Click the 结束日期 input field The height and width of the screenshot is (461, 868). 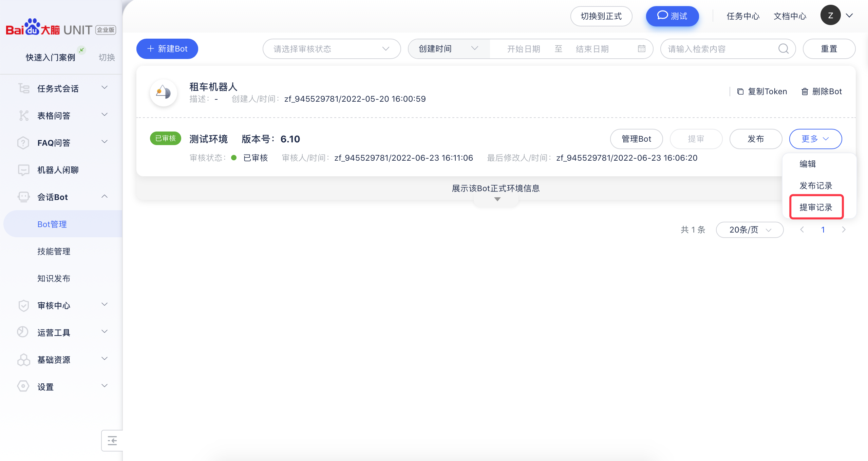592,49
